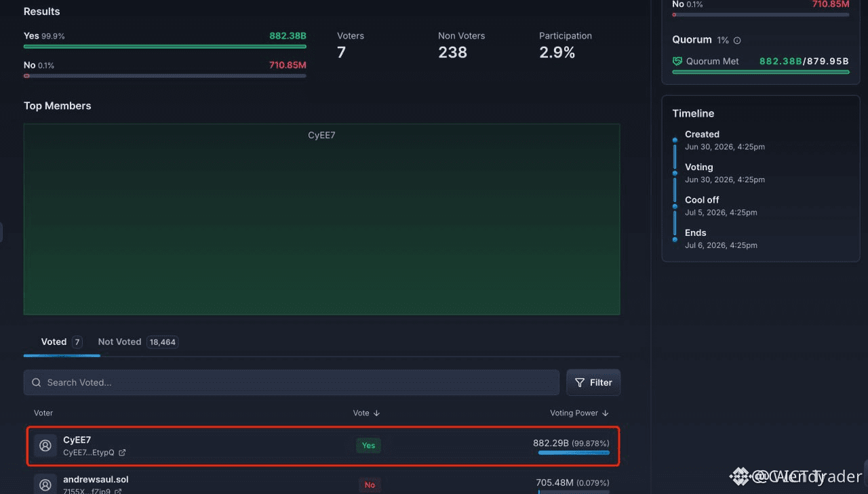Sort by the Voting Power column arrow
The image size is (868, 494).
tap(606, 413)
